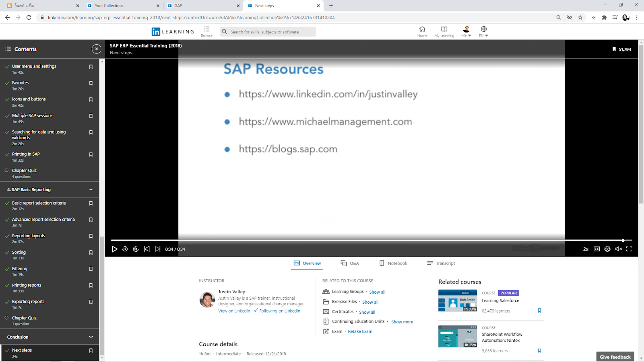
Task: Click Give feedback button
Action: pyautogui.click(x=615, y=357)
